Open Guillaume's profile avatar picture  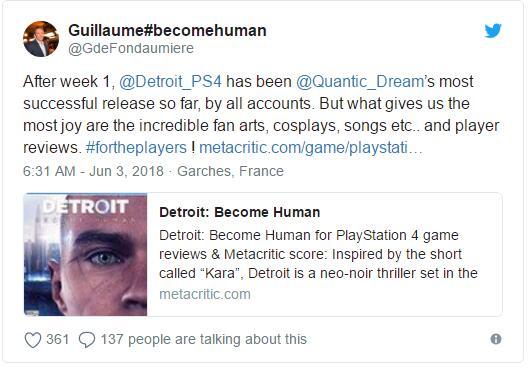coord(41,39)
